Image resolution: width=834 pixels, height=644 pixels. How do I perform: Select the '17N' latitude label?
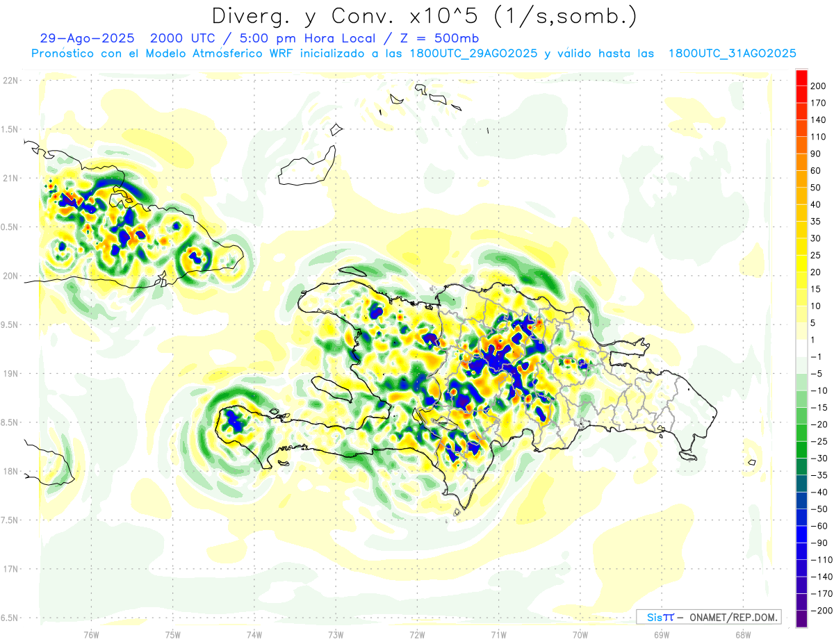(x=10, y=569)
